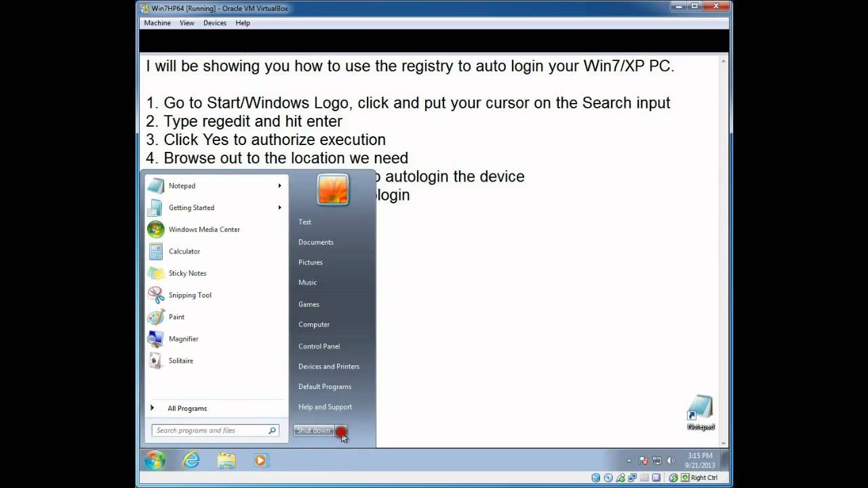Click the Notepad desktop shortcut
The width and height of the screenshot is (868, 488).
[701, 413]
